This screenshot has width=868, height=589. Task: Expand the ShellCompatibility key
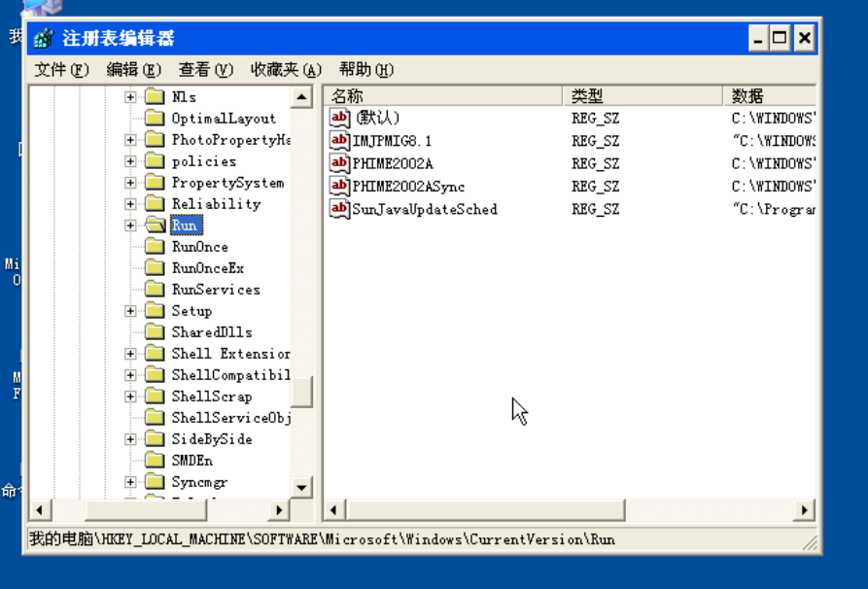pos(130,375)
